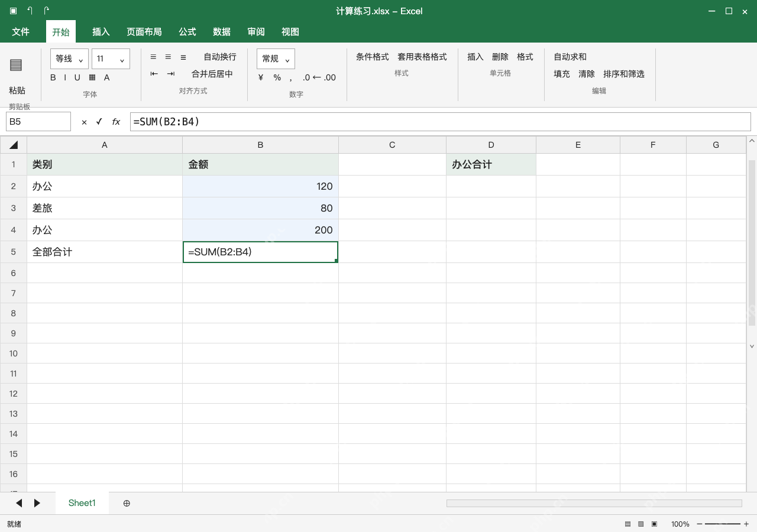This screenshot has width=757, height=532.
Task: Click 删除 in cells group
Action: pos(500,57)
